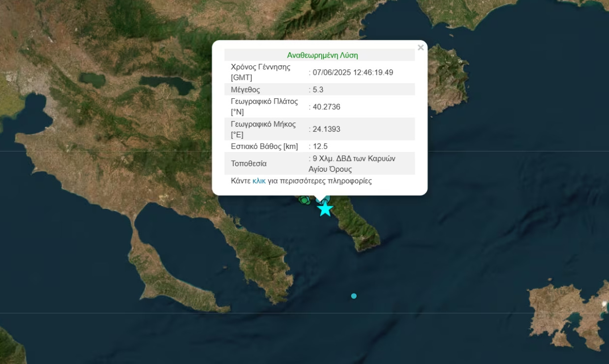
Task: Click the isolated cyan dot in the sea
Action: tap(354, 296)
